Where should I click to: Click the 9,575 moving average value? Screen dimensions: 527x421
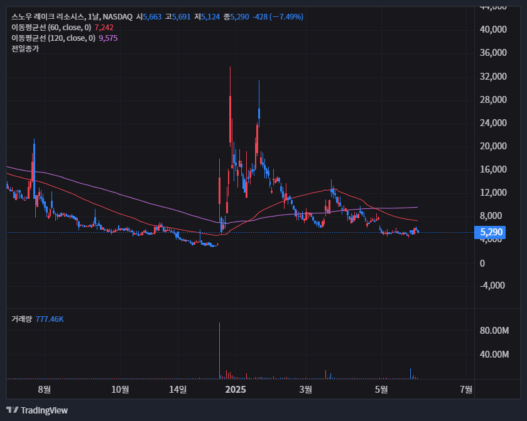click(x=108, y=38)
